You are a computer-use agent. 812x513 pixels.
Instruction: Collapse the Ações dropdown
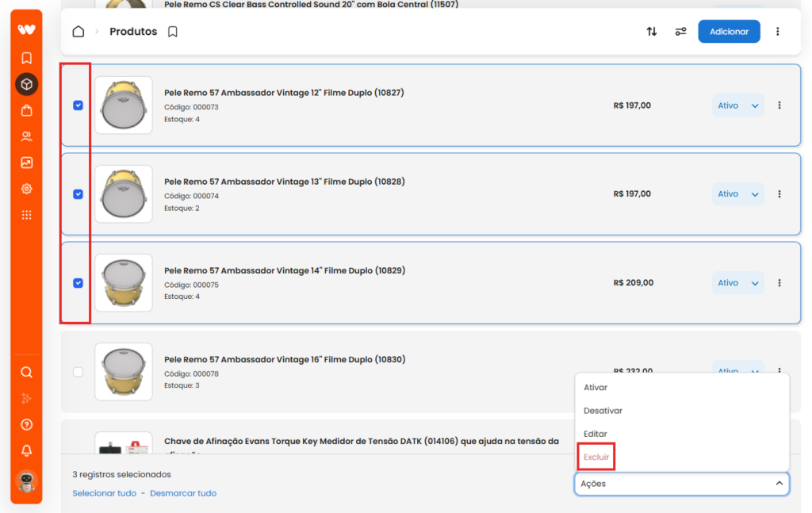[x=681, y=484]
